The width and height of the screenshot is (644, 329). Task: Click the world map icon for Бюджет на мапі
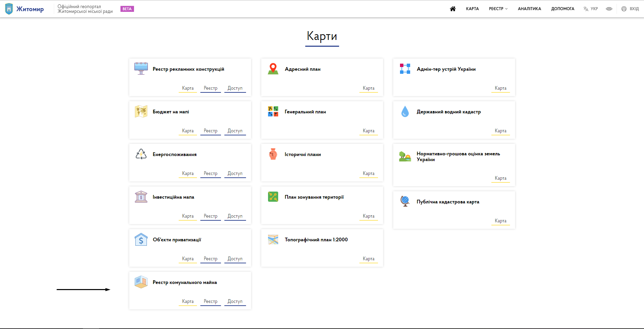tap(141, 111)
